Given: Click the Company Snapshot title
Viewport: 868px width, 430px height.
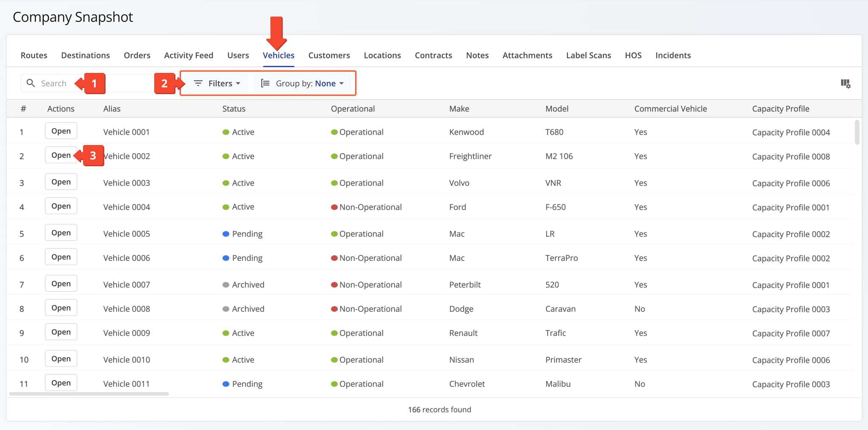Looking at the screenshot, I should coord(73,17).
